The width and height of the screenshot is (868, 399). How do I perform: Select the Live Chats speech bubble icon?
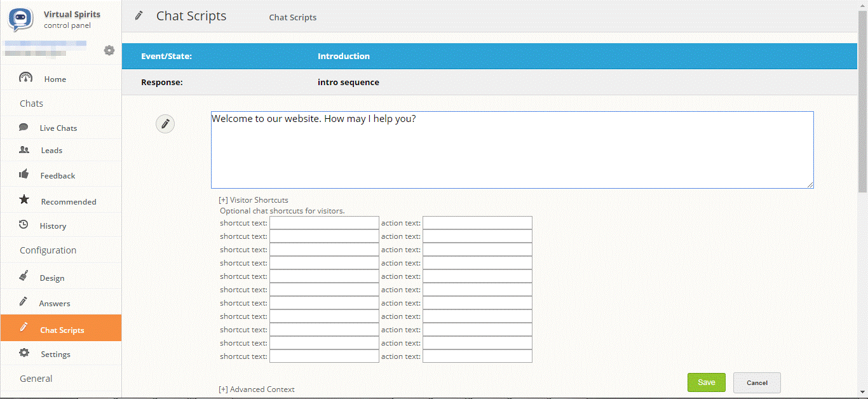pos(24,127)
